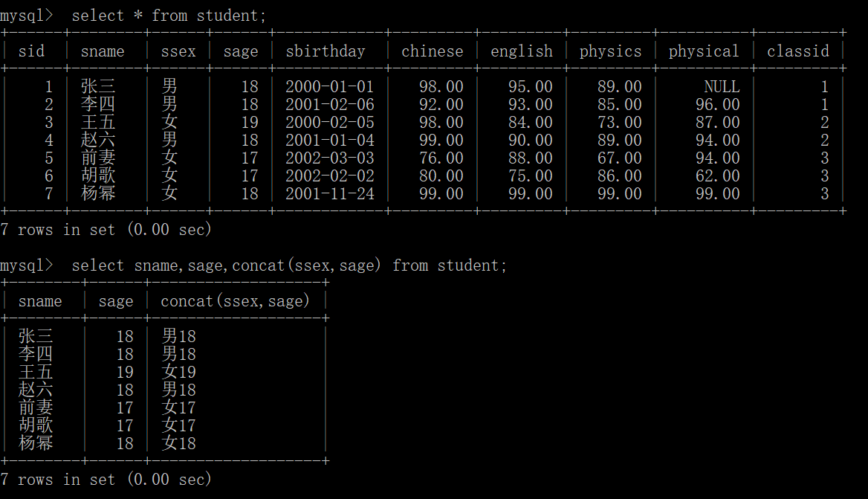Screen dimensions: 868x499
Task: Click the last '7 rows in set' message
Action: click(x=106, y=479)
